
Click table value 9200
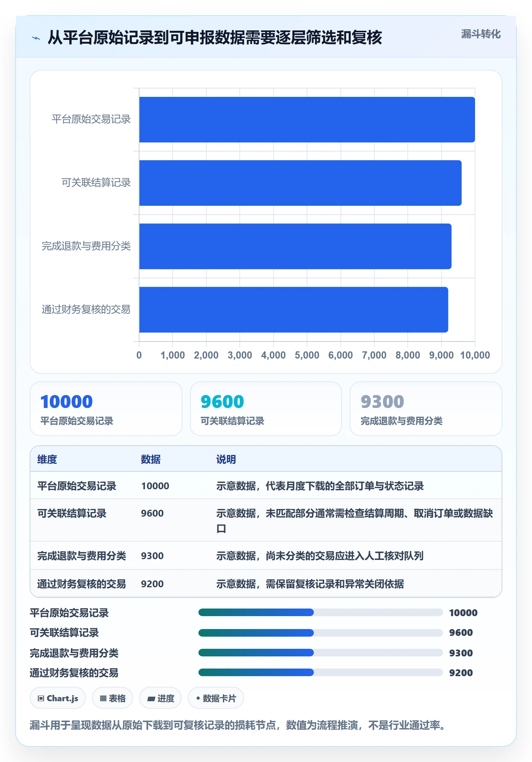point(152,584)
